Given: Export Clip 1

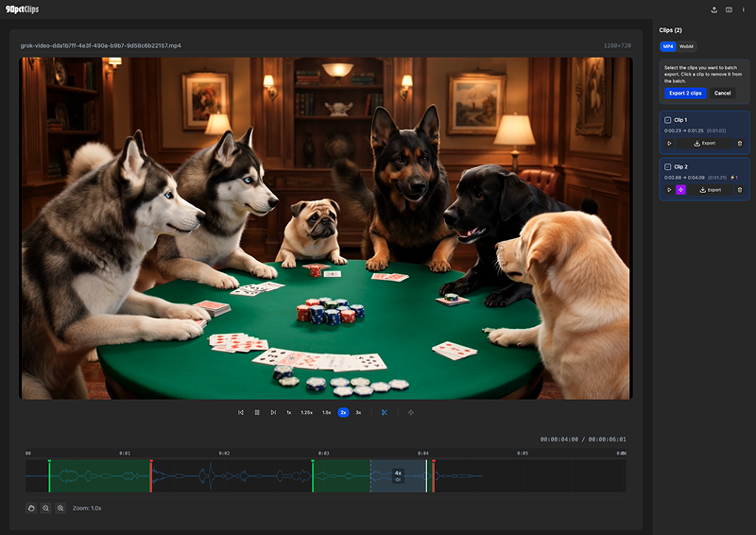Looking at the screenshot, I should coord(704,144).
